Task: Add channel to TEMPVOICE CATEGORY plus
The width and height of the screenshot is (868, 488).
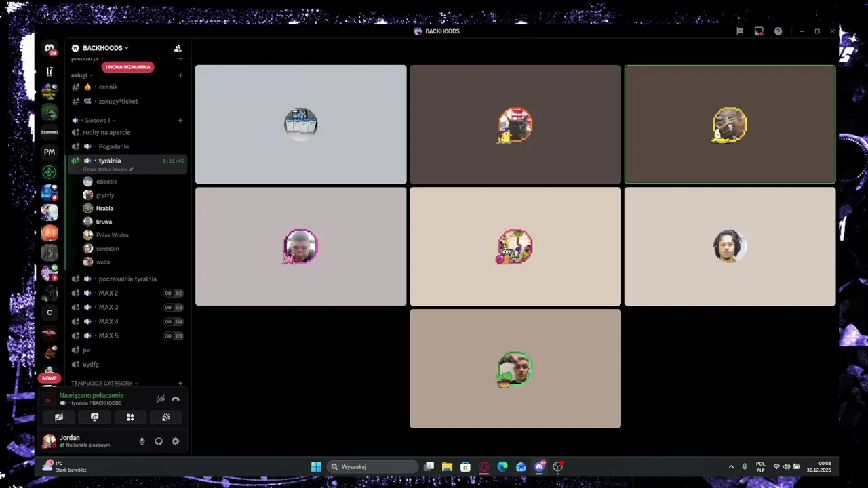Action: coord(180,383)
